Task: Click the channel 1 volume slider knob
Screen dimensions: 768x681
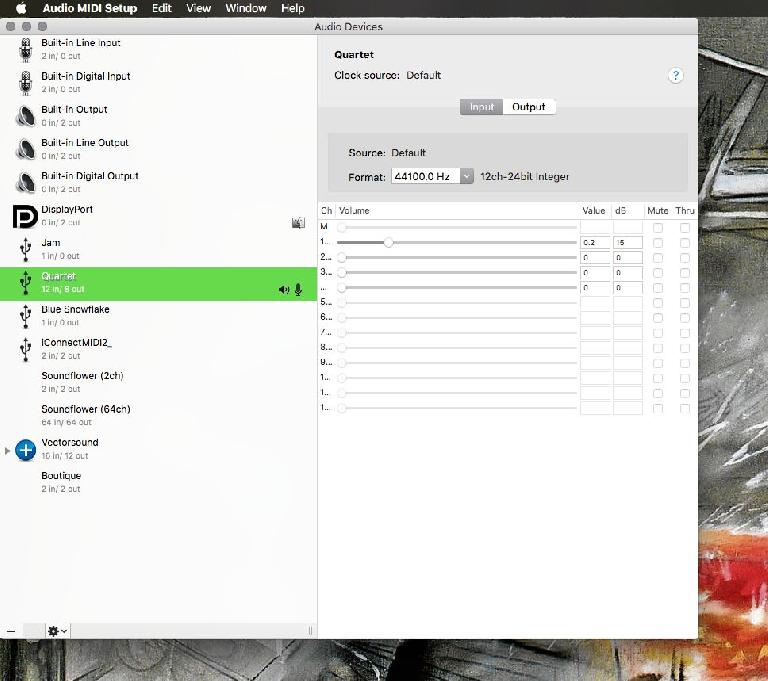Action: (388, 243)
